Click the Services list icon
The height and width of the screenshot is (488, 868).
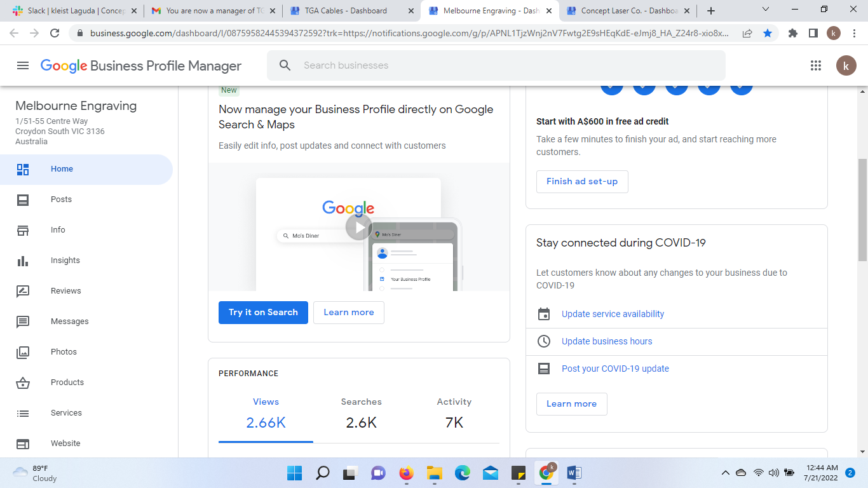(x=23, y=413)
